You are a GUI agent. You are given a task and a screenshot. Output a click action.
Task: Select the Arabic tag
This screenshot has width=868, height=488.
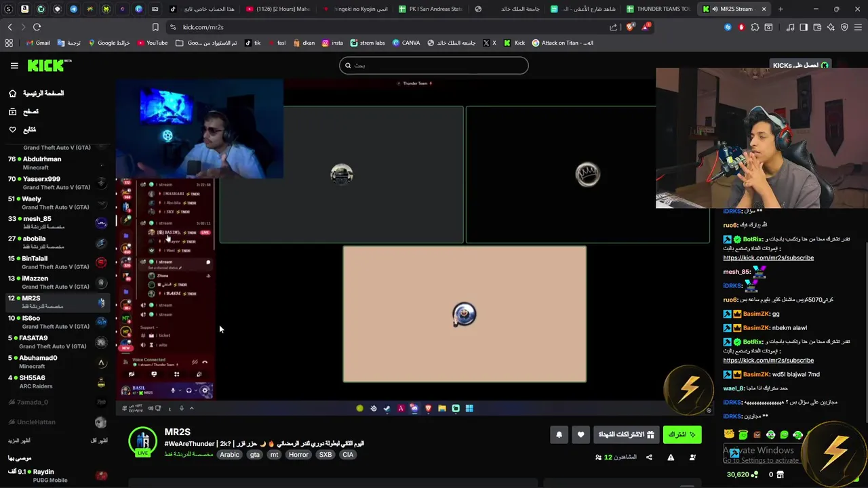(x=229, y=455)
